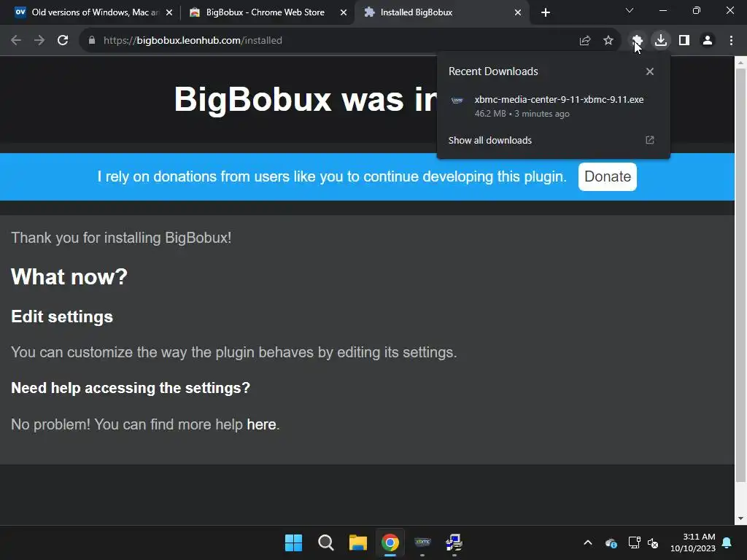This screenshot has height=560, width=747.
Task: Open the Extensions puzzle menu
Action: coord(637,41)
